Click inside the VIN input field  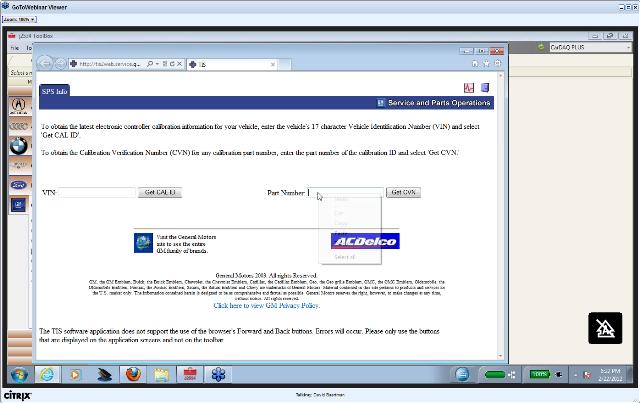pos(97,192)
